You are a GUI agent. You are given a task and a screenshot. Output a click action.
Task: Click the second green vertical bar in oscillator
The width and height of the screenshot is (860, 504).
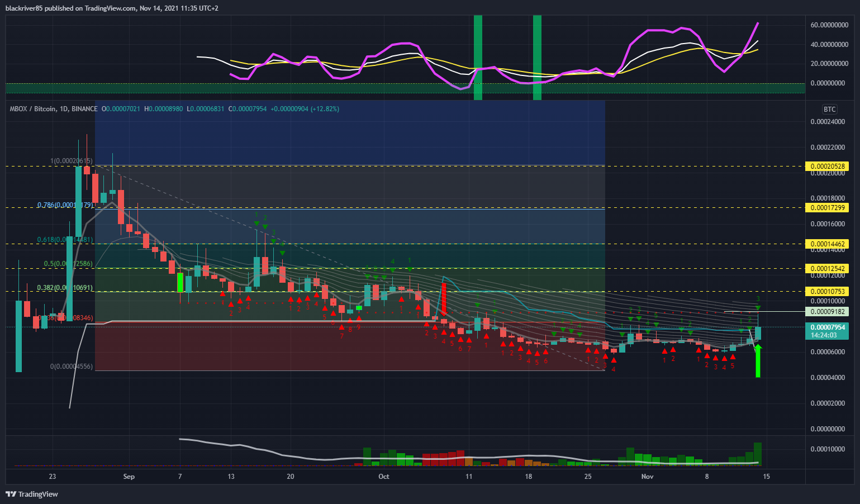click(537, 58)
